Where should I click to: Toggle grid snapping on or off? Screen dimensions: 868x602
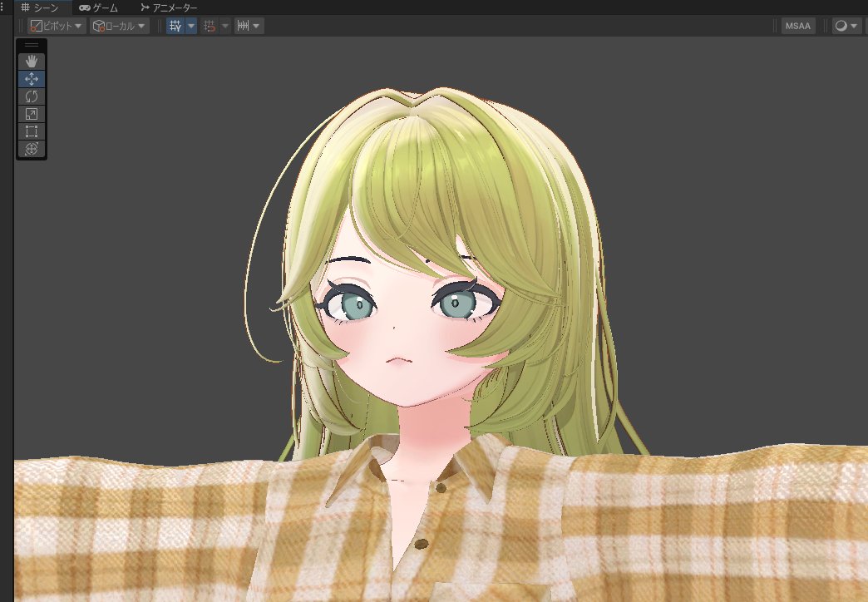210,26
